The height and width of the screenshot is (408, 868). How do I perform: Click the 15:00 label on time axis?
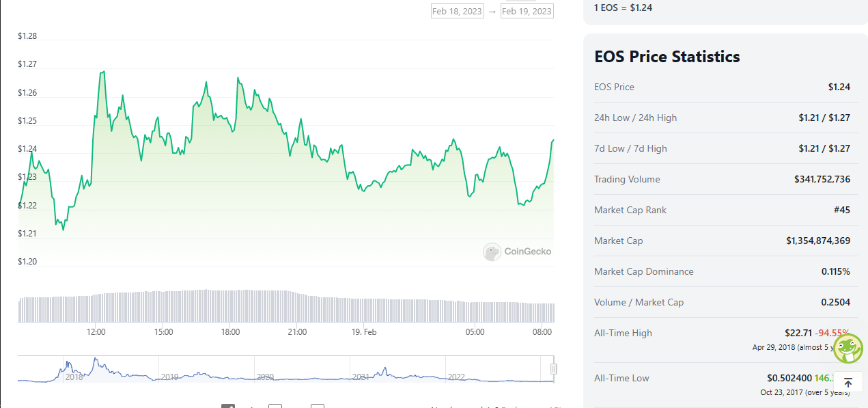(x=163, y=332)
